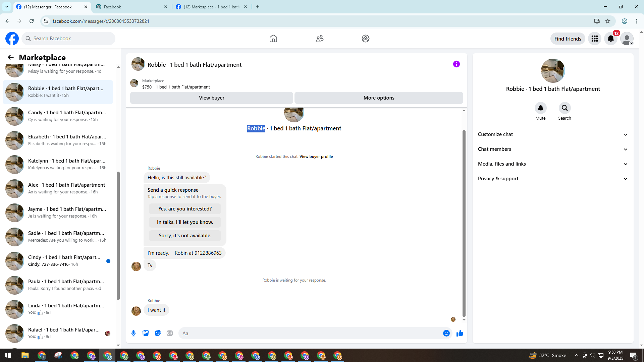
Task: Expand Chat members section
Action: [x=553, y=149]
